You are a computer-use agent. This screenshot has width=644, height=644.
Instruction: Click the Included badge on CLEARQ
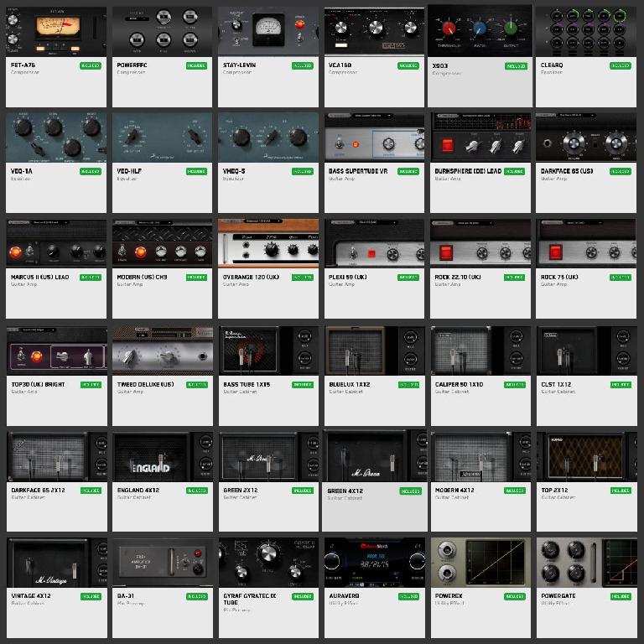[x=621, y=65]
